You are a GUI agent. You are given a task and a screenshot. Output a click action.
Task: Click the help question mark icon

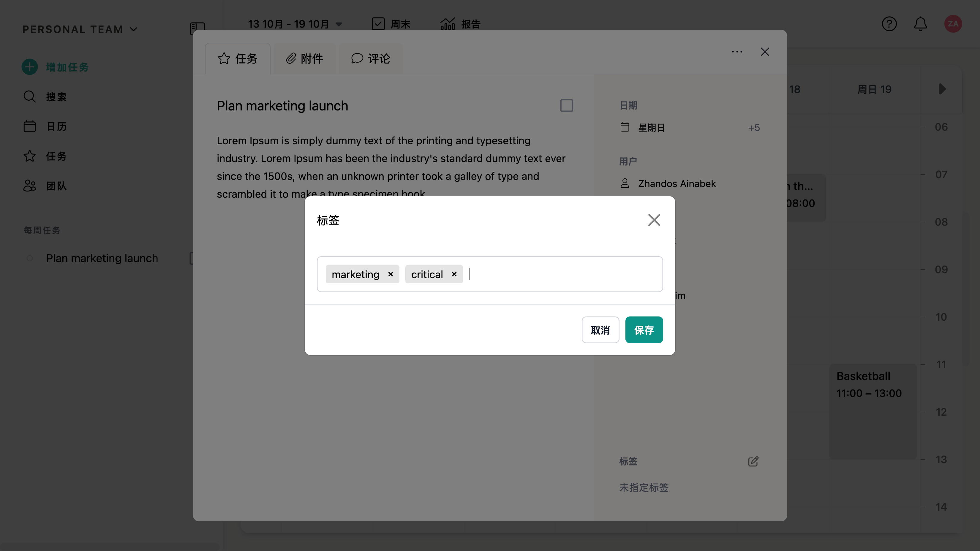pyautogui.click(x=889, y=24)
